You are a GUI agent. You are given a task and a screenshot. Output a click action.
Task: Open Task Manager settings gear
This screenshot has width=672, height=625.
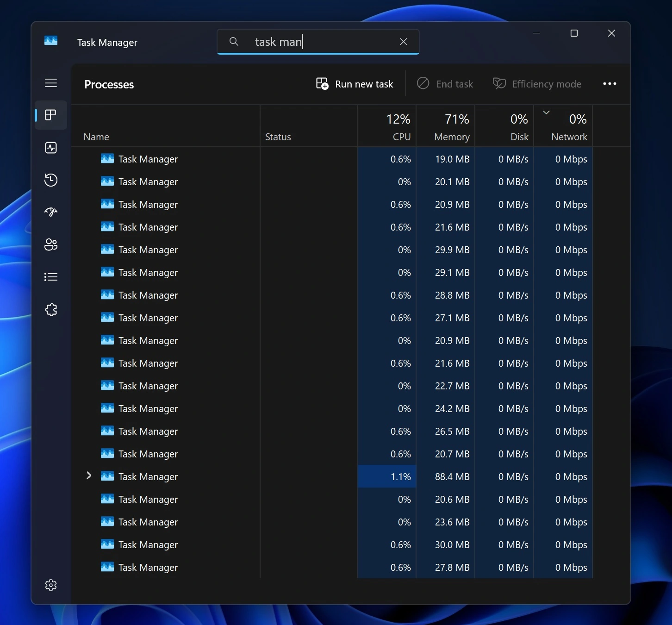(x=51, y=585)
